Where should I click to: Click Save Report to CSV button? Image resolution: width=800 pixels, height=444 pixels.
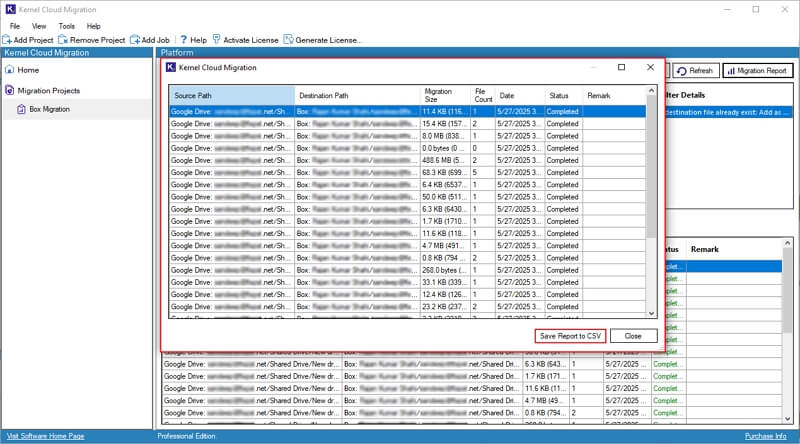569,336
